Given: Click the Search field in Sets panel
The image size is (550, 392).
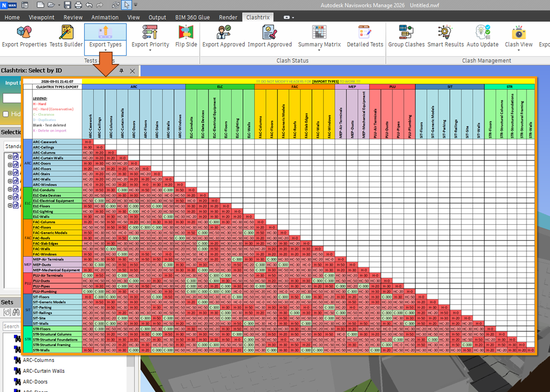Looking at the screenshot, I should click(x=12, y=326).
